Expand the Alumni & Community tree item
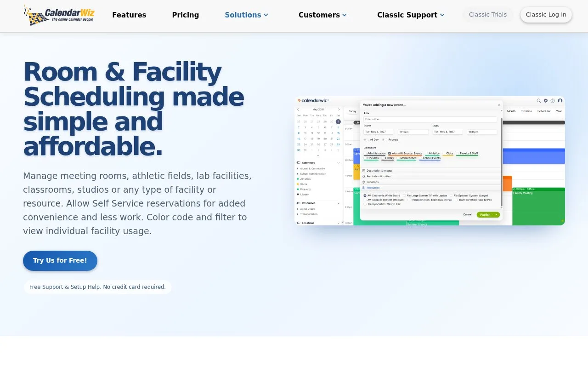The image size is (588, 368). click(298, 168)
